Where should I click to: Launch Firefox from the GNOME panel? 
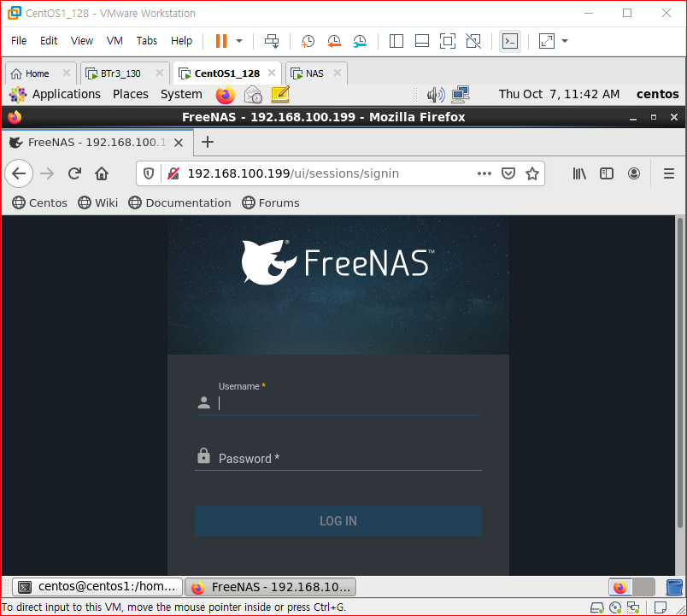(226, 95)
